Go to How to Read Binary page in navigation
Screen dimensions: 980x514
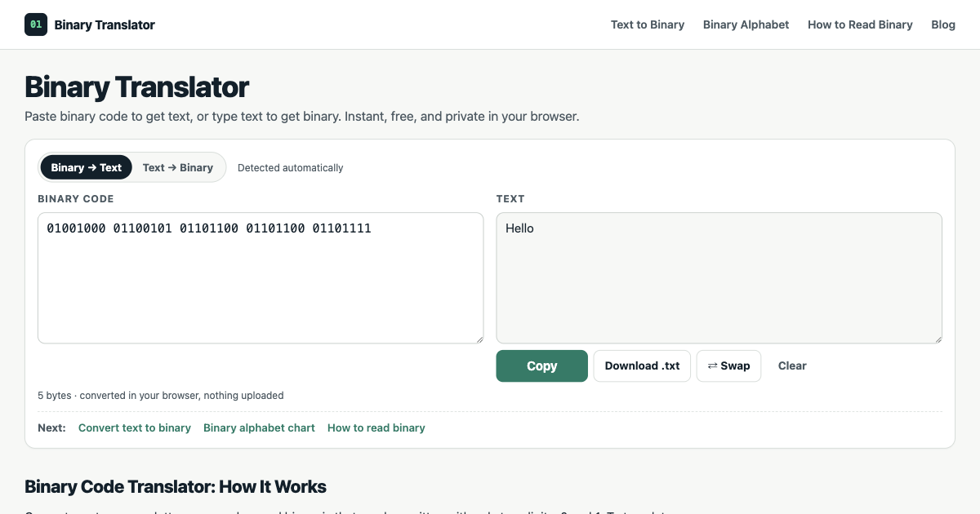click(x=860, y=24)
